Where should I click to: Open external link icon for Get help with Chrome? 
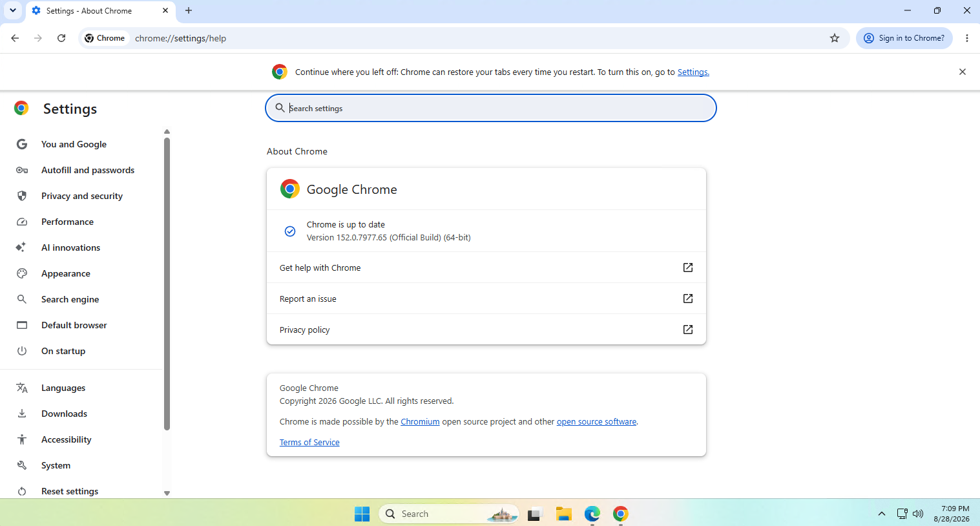tap(688, 268)
